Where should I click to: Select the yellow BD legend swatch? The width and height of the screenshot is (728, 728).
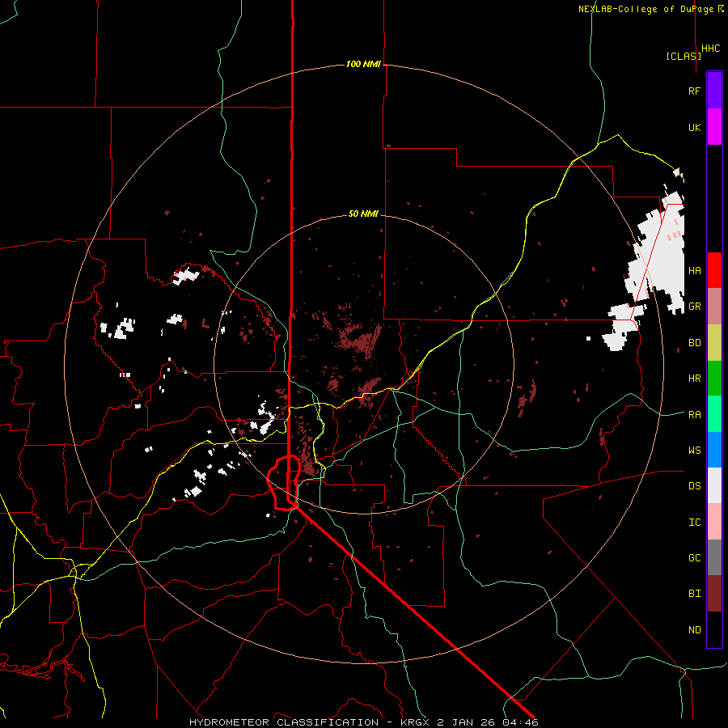pyautogui.click(x=714, y=343)
